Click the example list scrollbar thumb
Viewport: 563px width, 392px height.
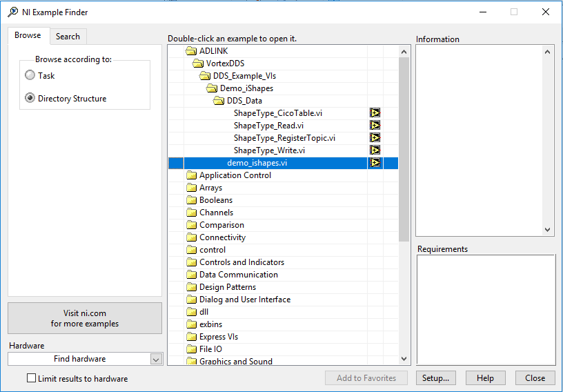[x=404, y=150]
